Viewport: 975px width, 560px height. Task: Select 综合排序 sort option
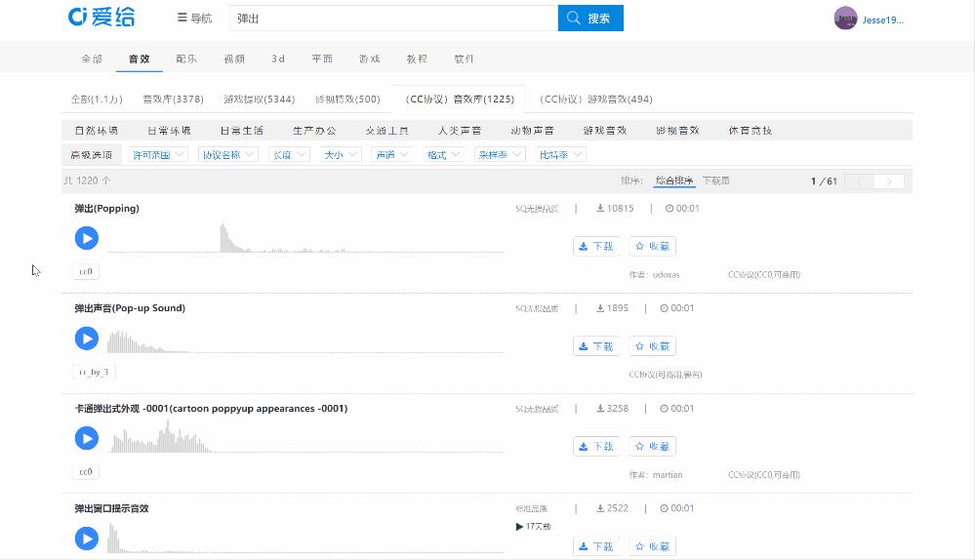pos(673,180)
